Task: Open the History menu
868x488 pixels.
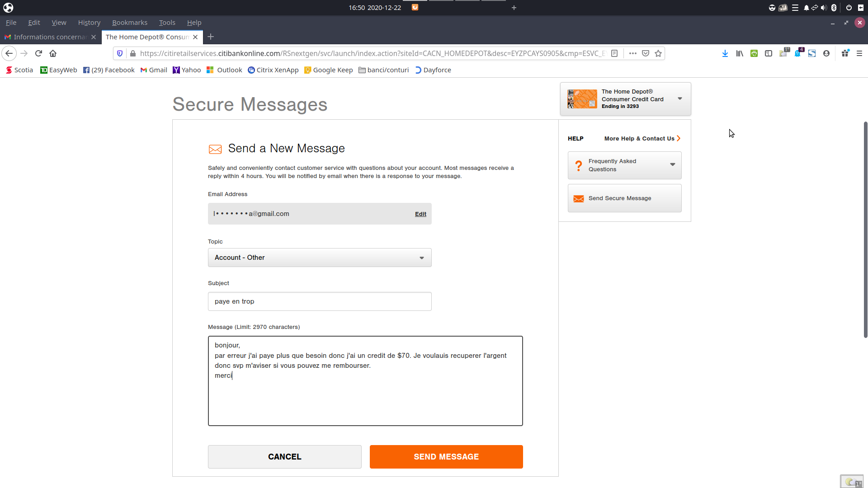Action: (x=89, y=23)
